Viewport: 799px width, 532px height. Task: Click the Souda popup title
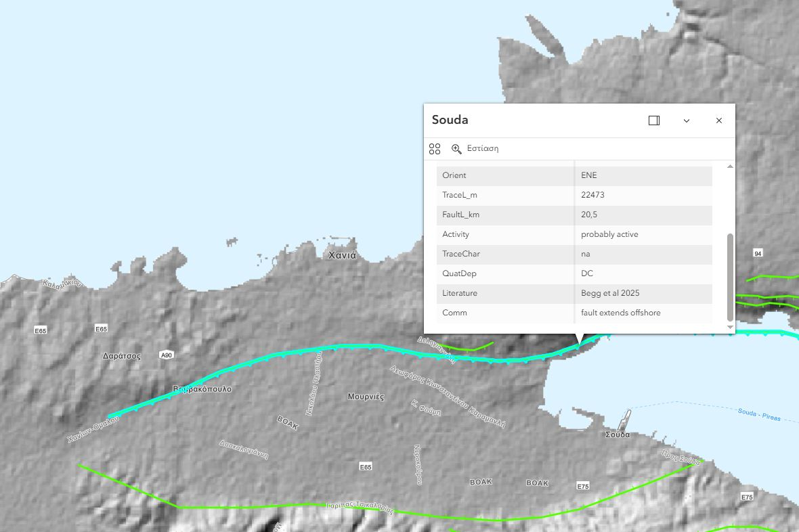450,120
